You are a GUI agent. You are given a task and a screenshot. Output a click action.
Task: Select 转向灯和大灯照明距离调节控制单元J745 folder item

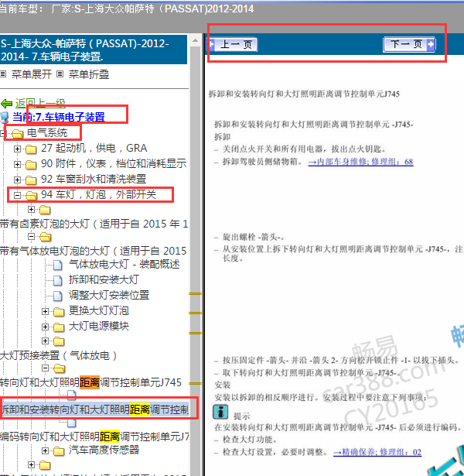coord(90,382)
